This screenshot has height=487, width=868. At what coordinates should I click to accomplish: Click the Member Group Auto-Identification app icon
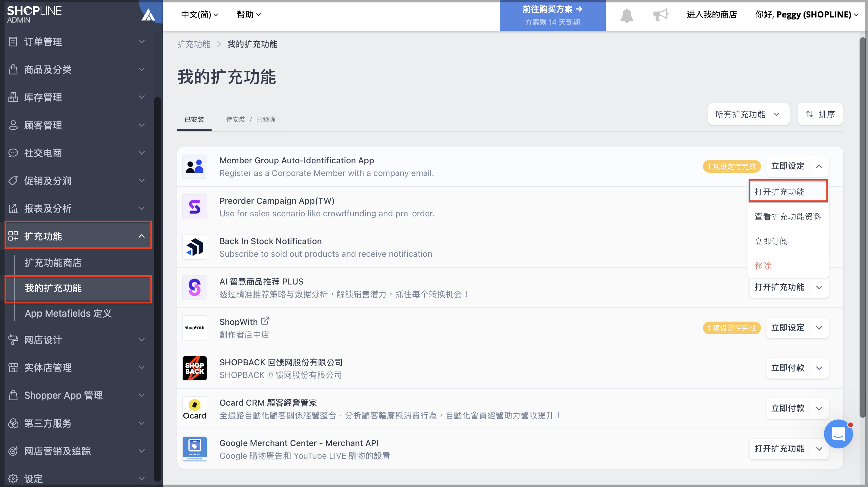(x=195, y=166)
